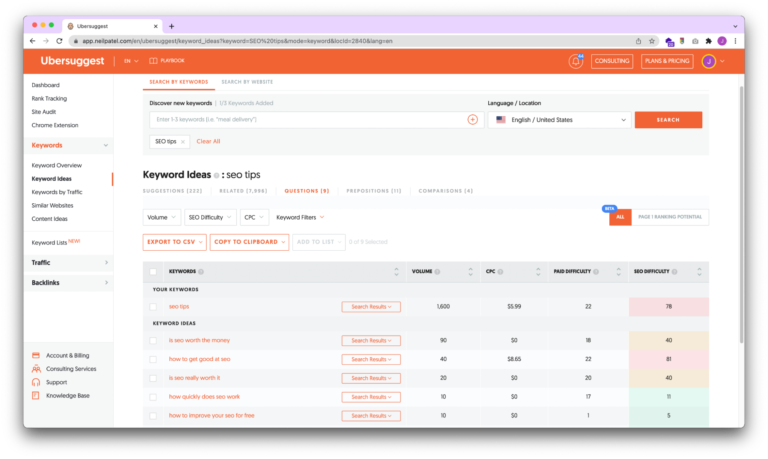Remove the SEO tips keyword tag
The image size is (768, 459).
183,142
